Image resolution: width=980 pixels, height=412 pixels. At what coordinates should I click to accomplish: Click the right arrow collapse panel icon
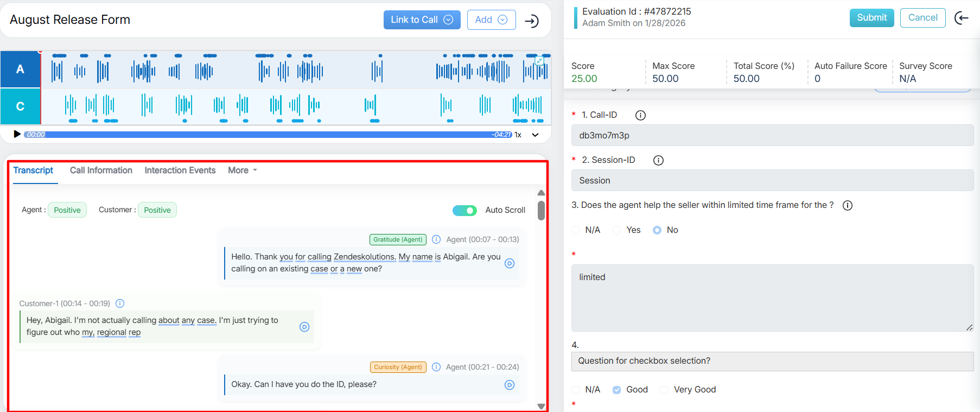(532, 21)
